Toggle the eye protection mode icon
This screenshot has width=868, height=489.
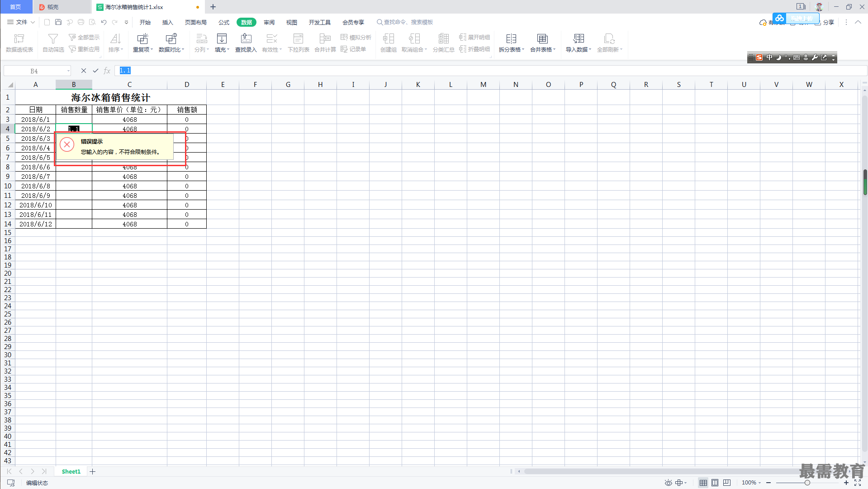pyautogui.click(x=668, y=483)
